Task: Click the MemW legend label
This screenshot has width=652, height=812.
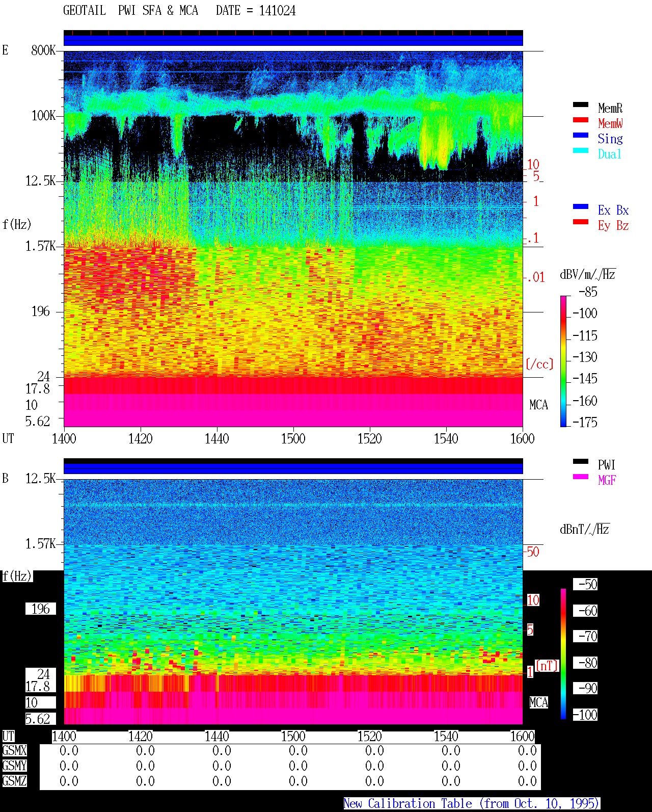Action: pyautogui.click(x=610, y=123)
